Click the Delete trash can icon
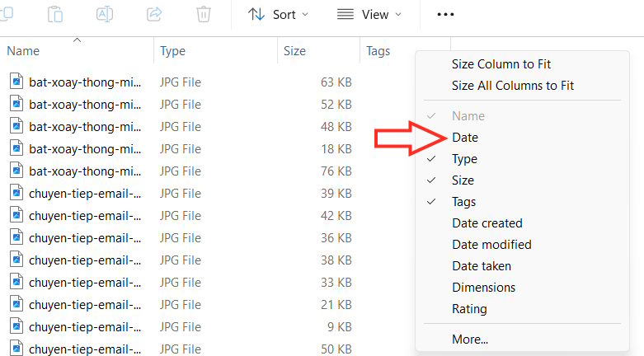This screenshot has width=644, height=356. pyautogui.click(x=204, y=14)
